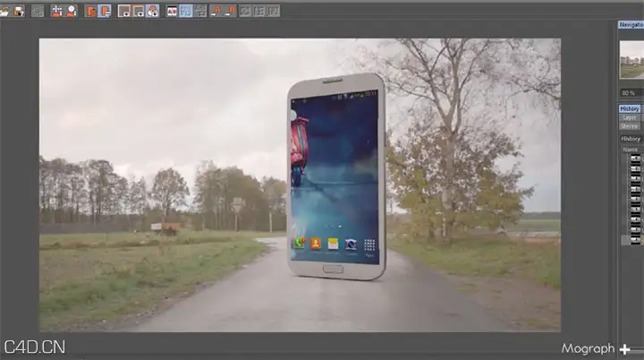This screenshot has height=360, width=644.
Task: Open the Layer tab
Action: (x=630, y=117)
